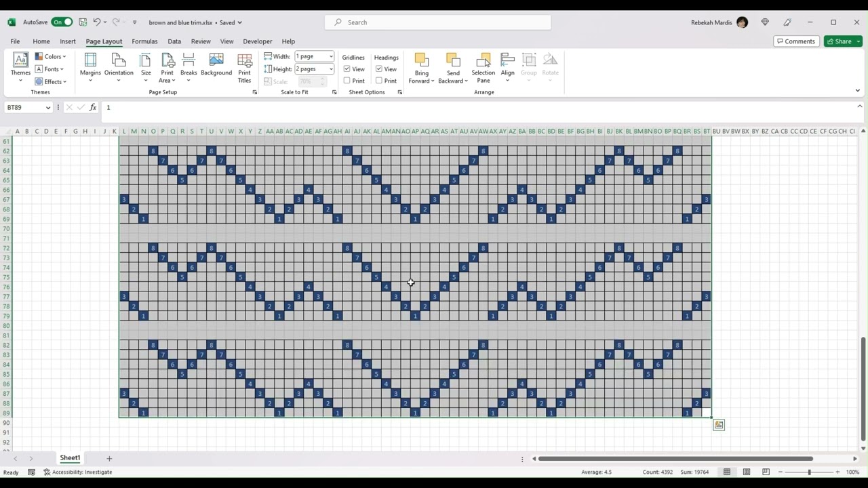Click the macro recording status bar icon

[31, 472]
